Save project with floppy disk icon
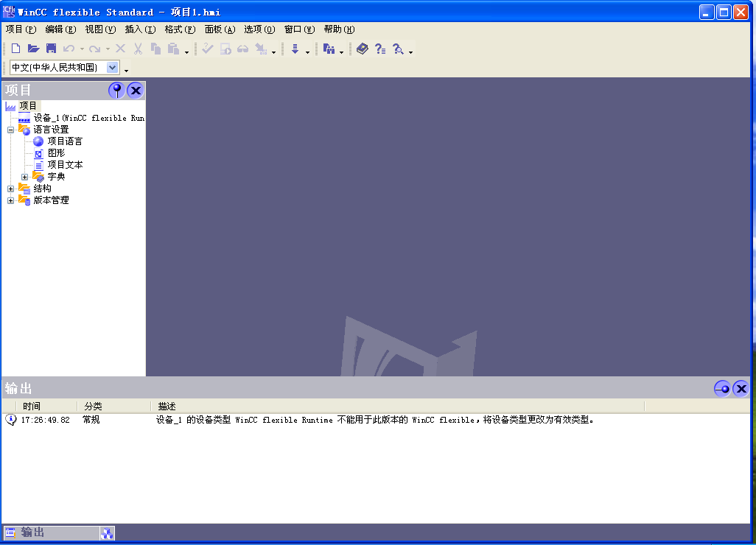The image size is (756, 545). click(x=51, y=49)
